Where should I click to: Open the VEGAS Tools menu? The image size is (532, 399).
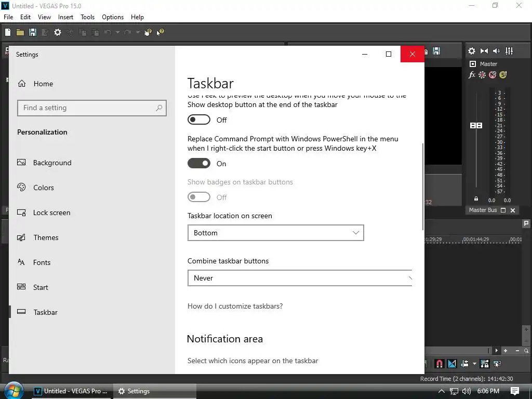(87, 17)
